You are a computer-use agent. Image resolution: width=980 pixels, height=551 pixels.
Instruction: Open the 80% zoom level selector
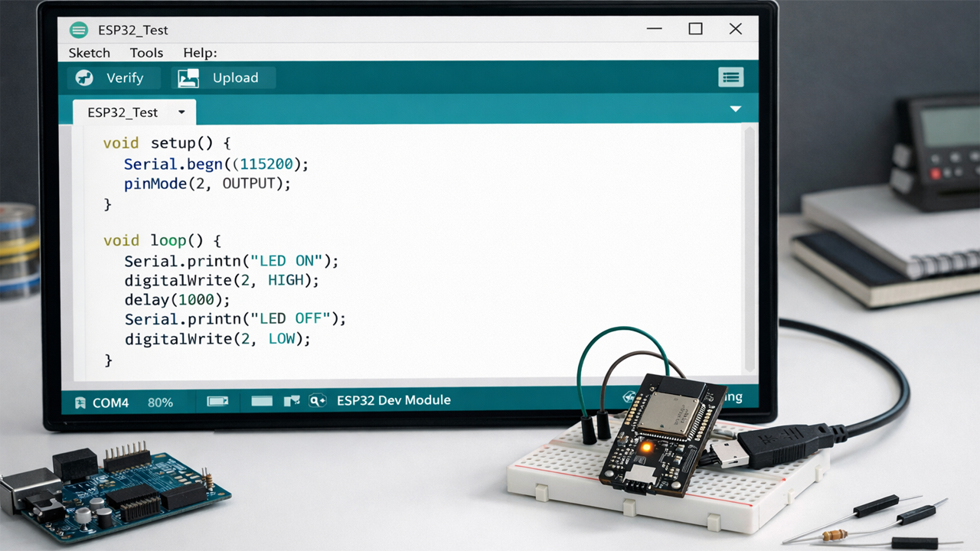point(160,403)
